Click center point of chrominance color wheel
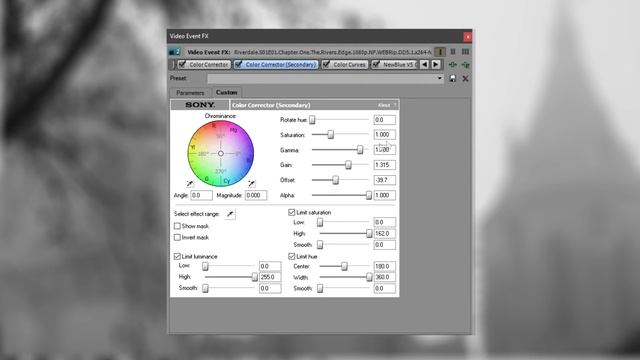This screenshot has height=360, width=640. tap(220, 153)
